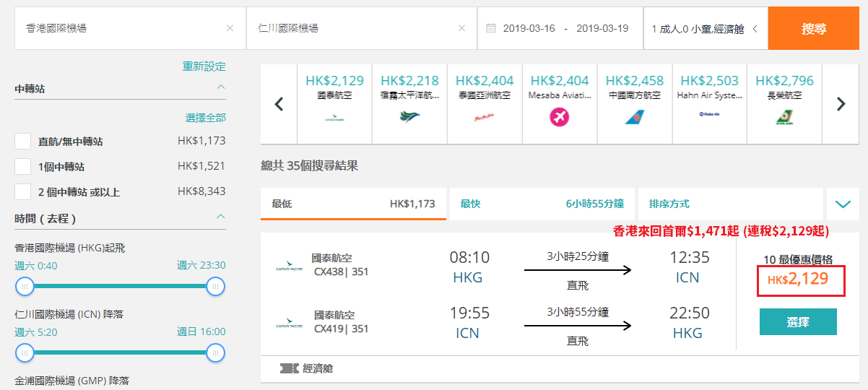Click the 22:50 HKG arrival time
The image size is (868, 390).
coord(690,313)
